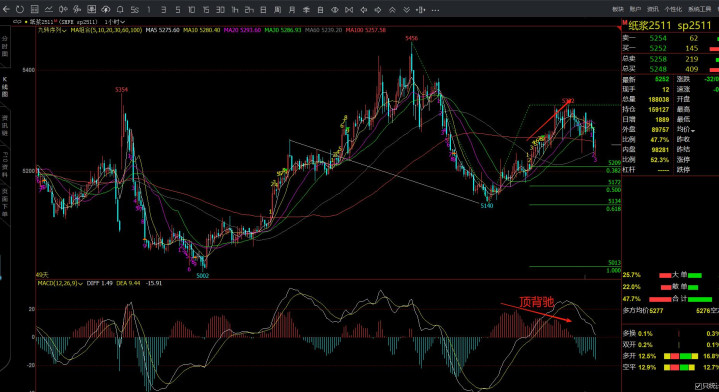Open the more options ellipsis
Viewport: 719px width, 392px height.
[435, 9]
